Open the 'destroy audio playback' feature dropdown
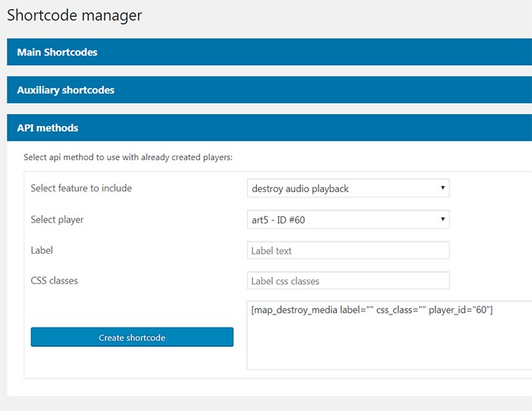 pyautogui.click(x=347, y=188)
